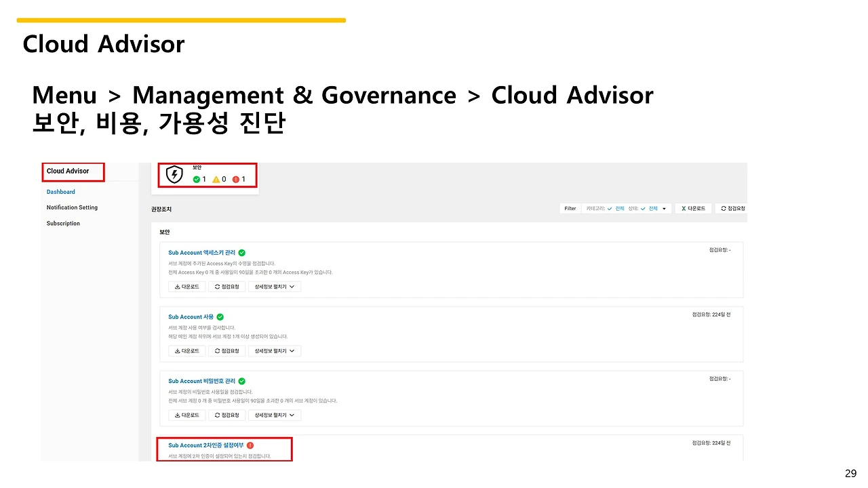868x488 pixels.
Task: Click '점검요청: 224일 전' in 2차인증 설정여부 card
Action: 711,443
